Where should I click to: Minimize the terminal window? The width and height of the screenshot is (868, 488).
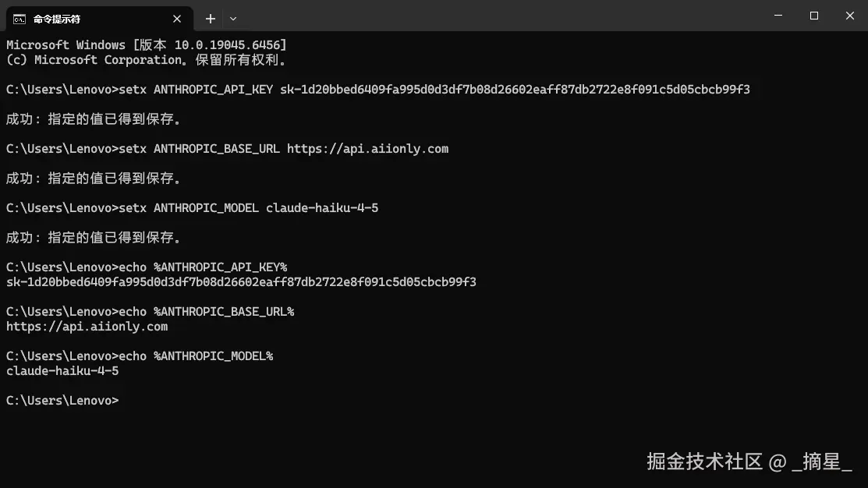click(x=778, y=16)
